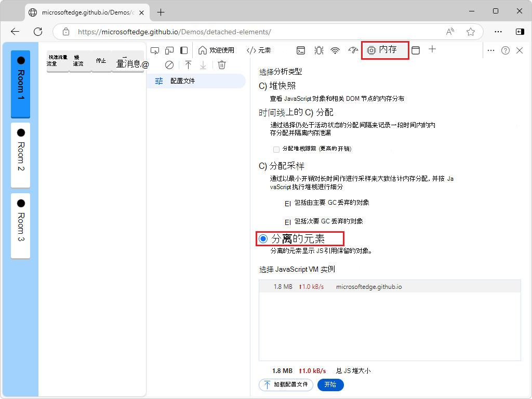Open browser Settings and more menu
532x399 pixels.
click(x=498, y=32)
